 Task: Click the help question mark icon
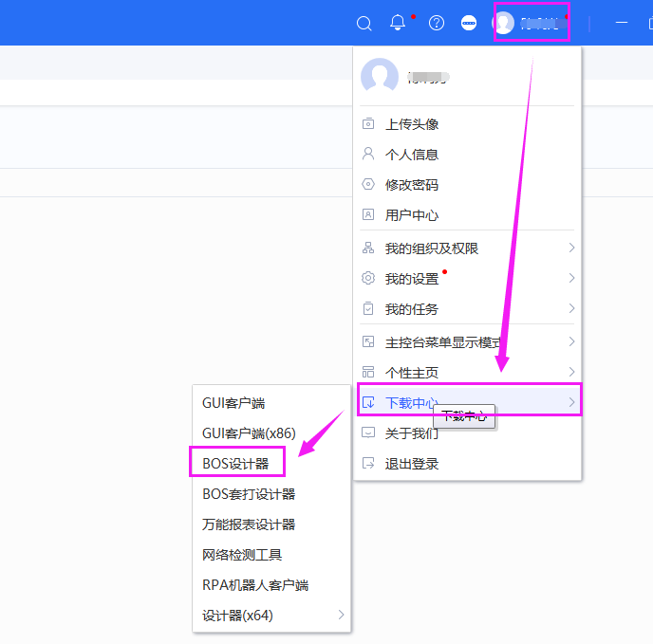tap(437, 24)
